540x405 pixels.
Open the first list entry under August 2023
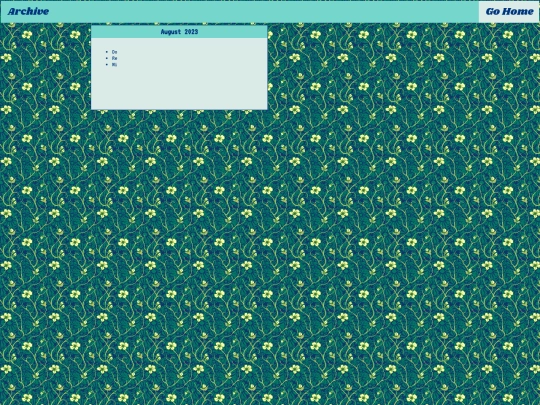click(x=114, y=52)
